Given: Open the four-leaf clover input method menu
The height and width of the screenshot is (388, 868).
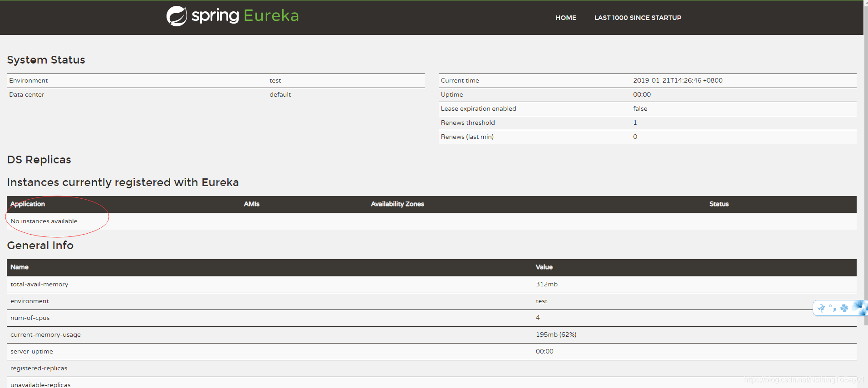Looking at the screenshot, I should coord(844,308).
